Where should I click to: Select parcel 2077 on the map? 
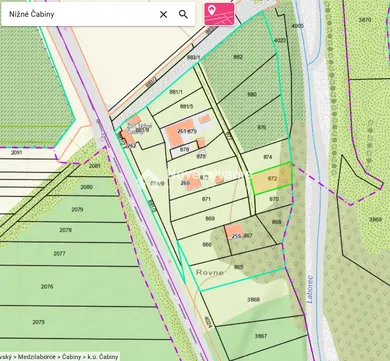coord(59,254)
